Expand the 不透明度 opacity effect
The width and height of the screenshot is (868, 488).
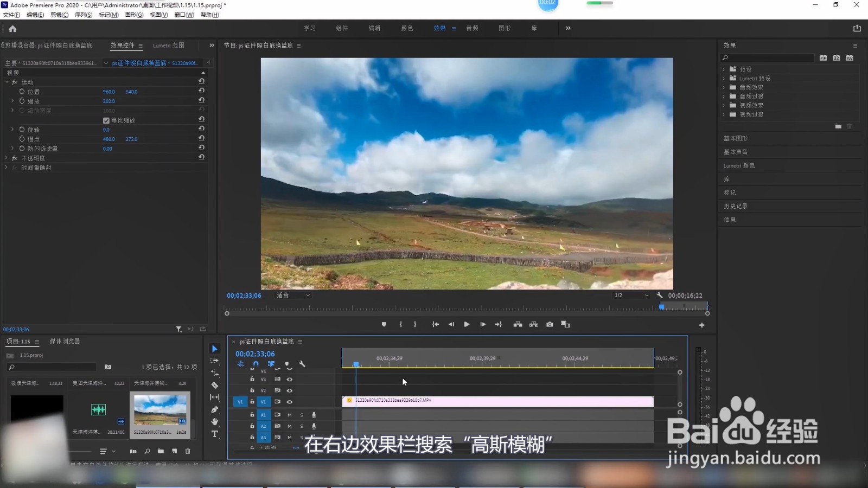[7, 158]
